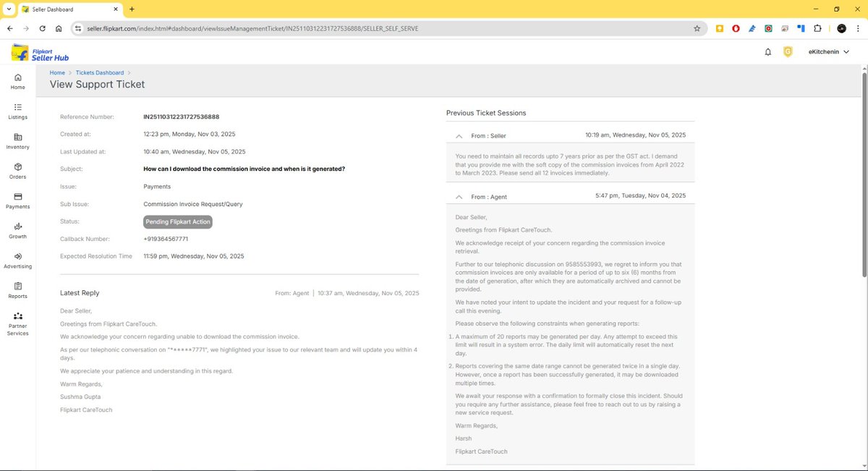The width and height of the screenshot is (868, 471).
Task: Click the Created at time 12:23 pm
Action: coord(190,134)
